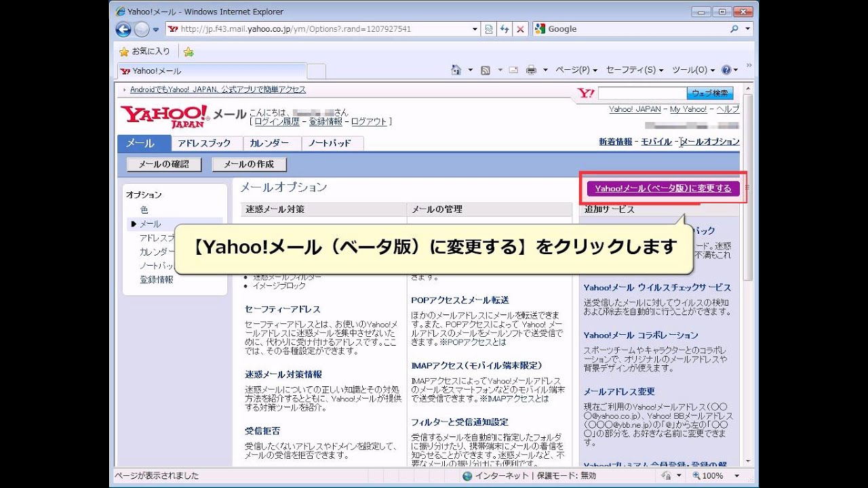Expand the address bar history dropdown
Screen dimensions: 868x488
(475, 29)
